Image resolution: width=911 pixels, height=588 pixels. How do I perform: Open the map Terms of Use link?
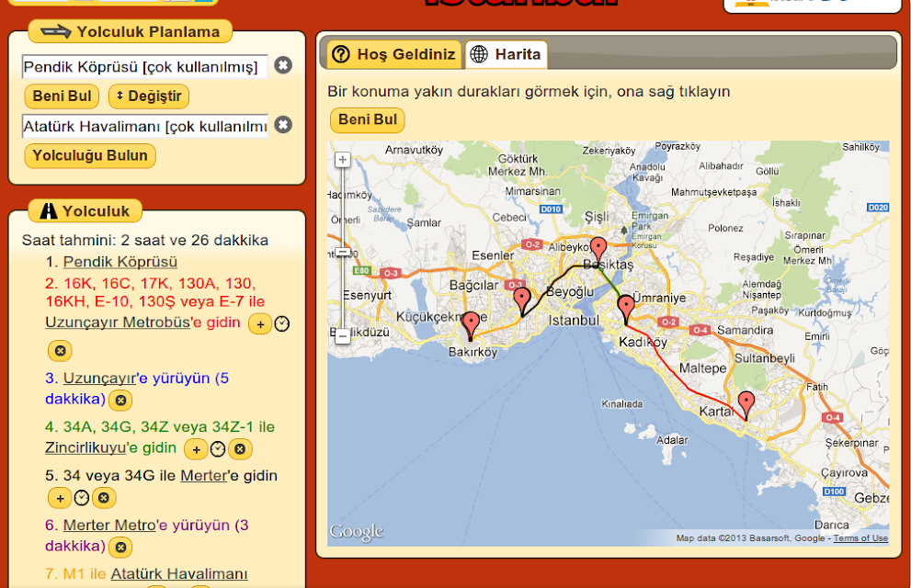(x=860, y=538)
